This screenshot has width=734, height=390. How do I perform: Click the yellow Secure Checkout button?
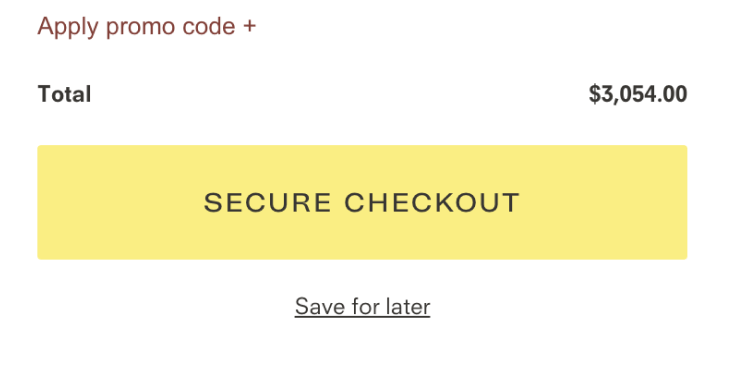point(362,202)
